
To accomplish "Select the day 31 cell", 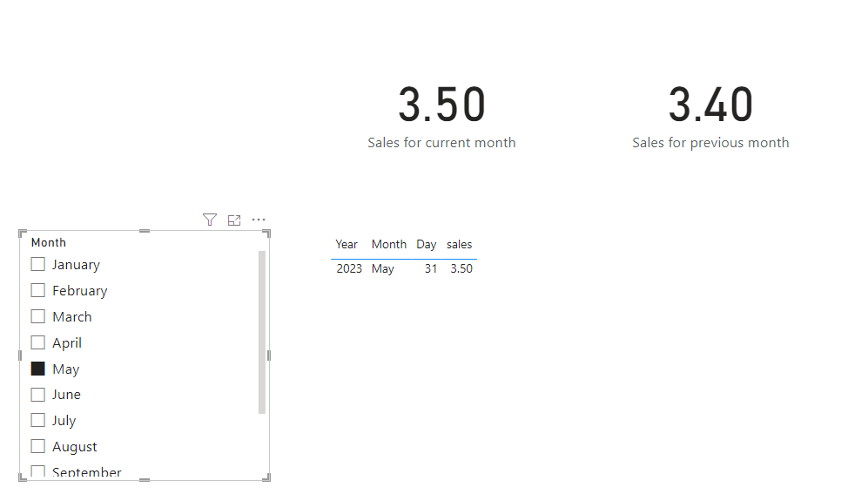I will tap(431, 268).
